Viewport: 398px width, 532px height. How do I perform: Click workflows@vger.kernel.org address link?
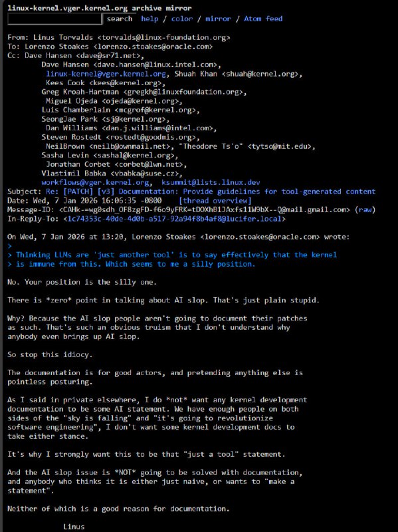[95, 182]
